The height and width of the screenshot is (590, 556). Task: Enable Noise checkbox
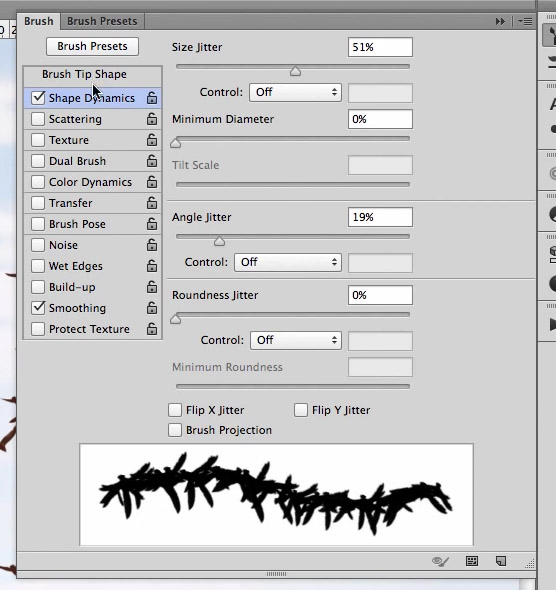click(x=38, y=245)
